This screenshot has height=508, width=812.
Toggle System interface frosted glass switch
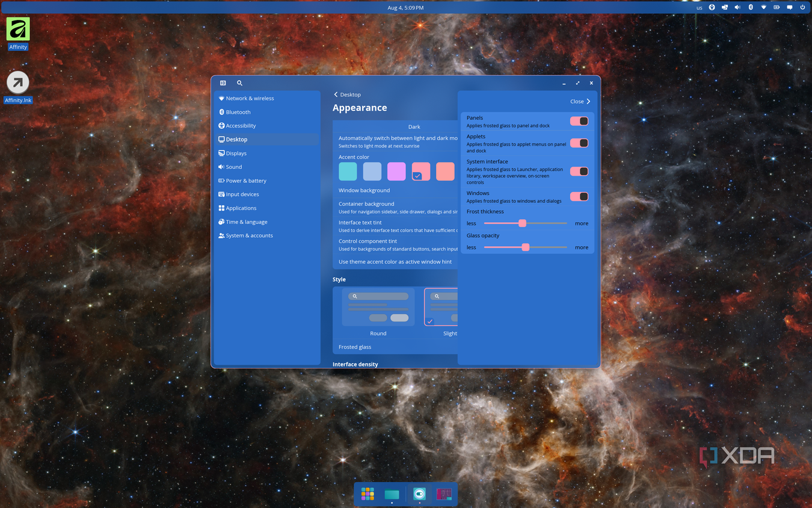click(x=579, y=172)
